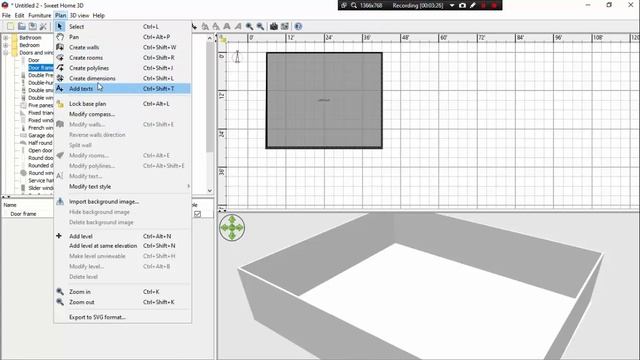The image size is (640, 360).
Task: Click the recorder stop button
Action: [x=494, y=5]
